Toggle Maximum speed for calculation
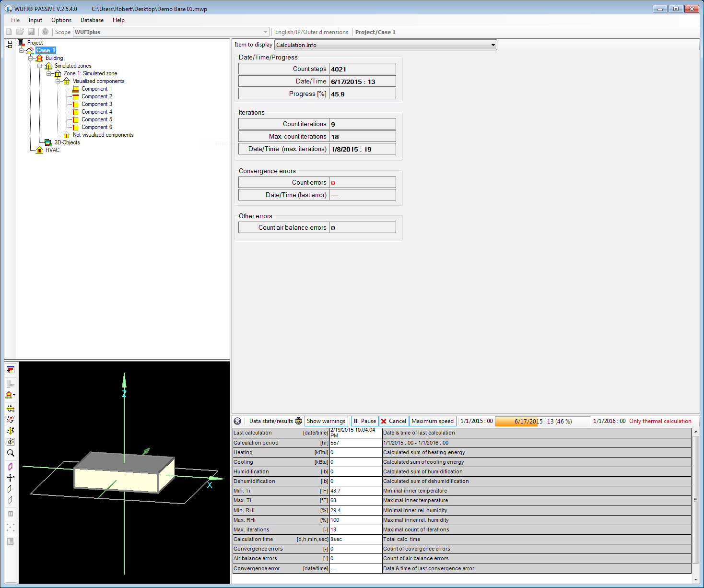Image resolution: width=704 pixels, height=588 pixels. tap(432, 421)
